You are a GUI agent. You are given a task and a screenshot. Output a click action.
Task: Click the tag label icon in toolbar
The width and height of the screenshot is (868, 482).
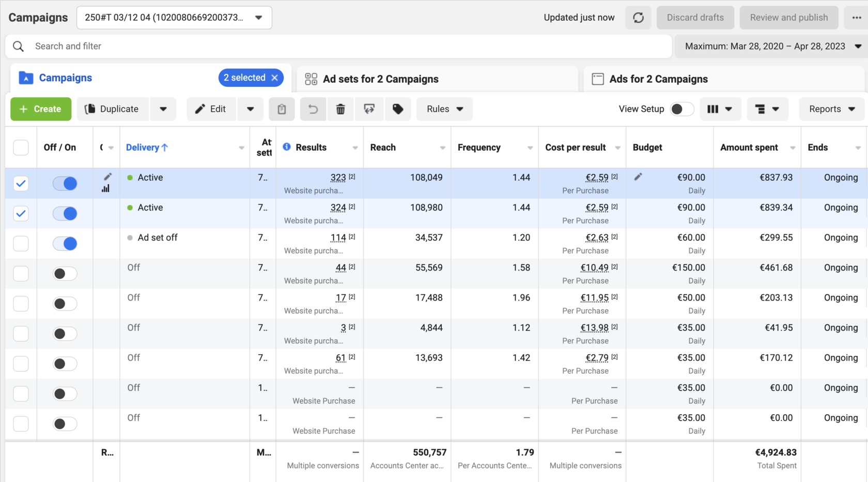click(x=398, y=109)
